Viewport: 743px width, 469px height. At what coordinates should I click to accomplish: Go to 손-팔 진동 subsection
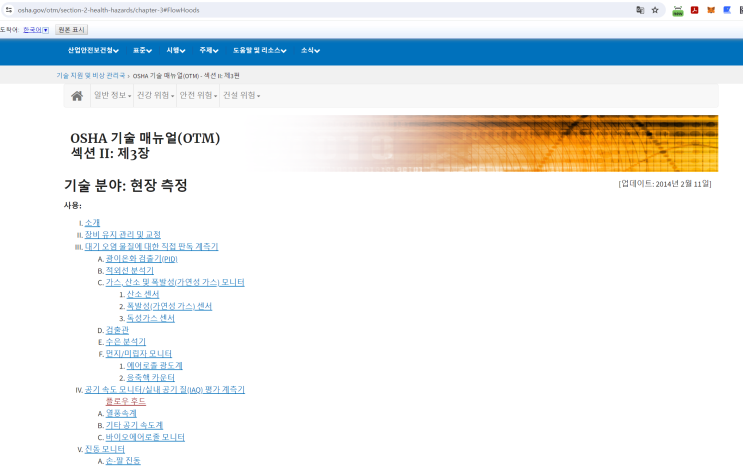click(123, 461)
